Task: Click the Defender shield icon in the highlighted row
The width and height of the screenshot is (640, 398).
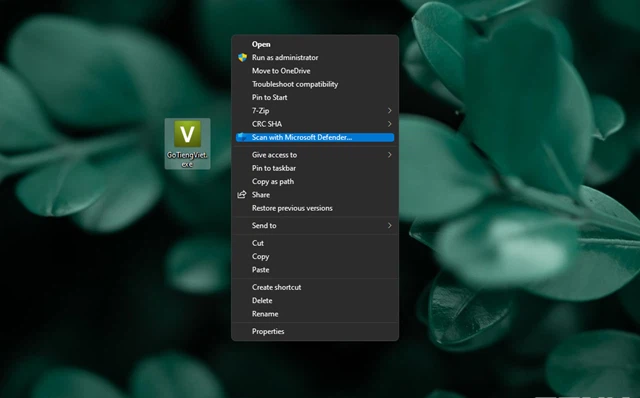Action: (242, 137)
